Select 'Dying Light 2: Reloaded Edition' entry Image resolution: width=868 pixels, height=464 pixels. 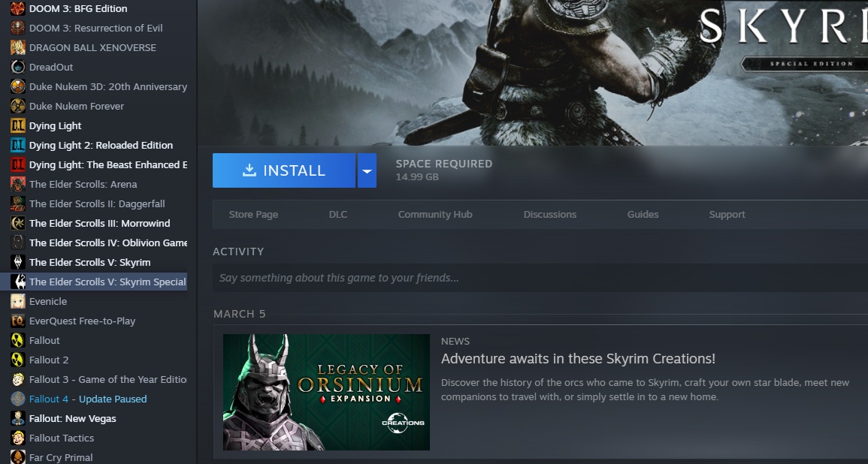(x=101, y=146)
